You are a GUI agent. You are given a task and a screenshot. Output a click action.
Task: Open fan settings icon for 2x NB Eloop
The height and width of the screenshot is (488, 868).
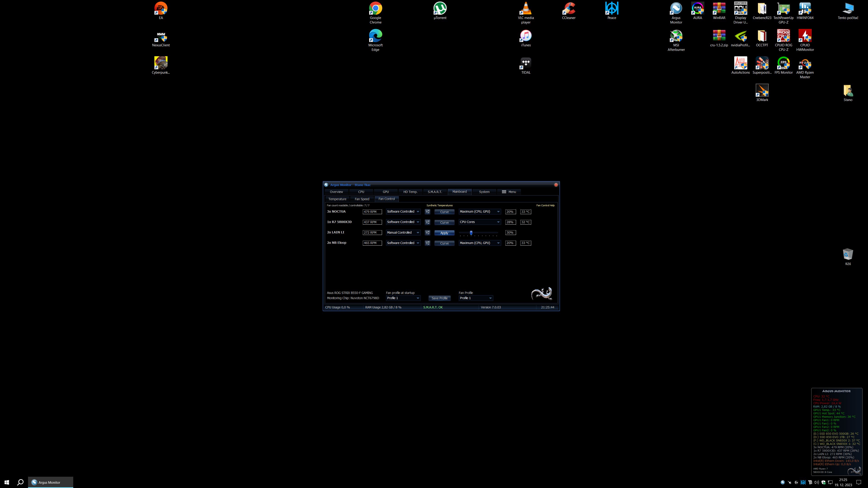[x=427, y=243]
